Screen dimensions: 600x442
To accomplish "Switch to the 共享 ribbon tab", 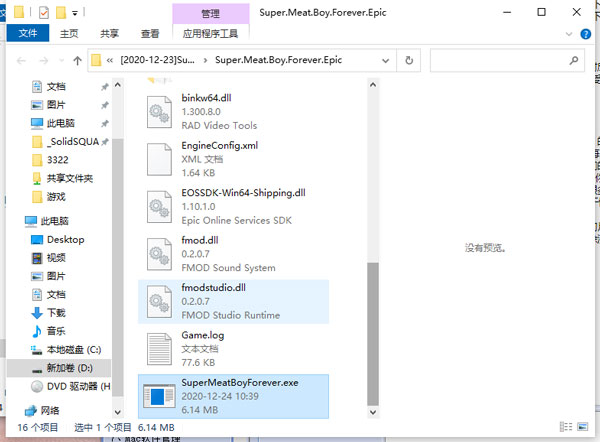I will (x=109, y=34).
